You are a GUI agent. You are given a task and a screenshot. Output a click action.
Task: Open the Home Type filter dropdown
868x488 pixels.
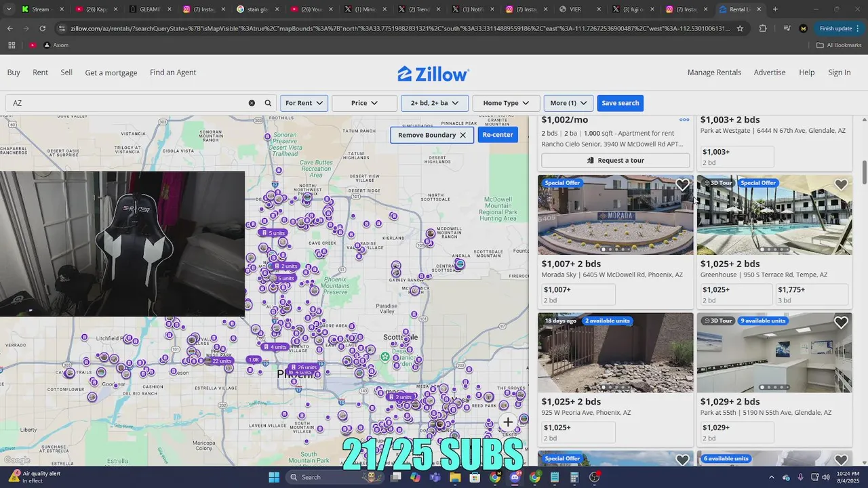[506, 103]
